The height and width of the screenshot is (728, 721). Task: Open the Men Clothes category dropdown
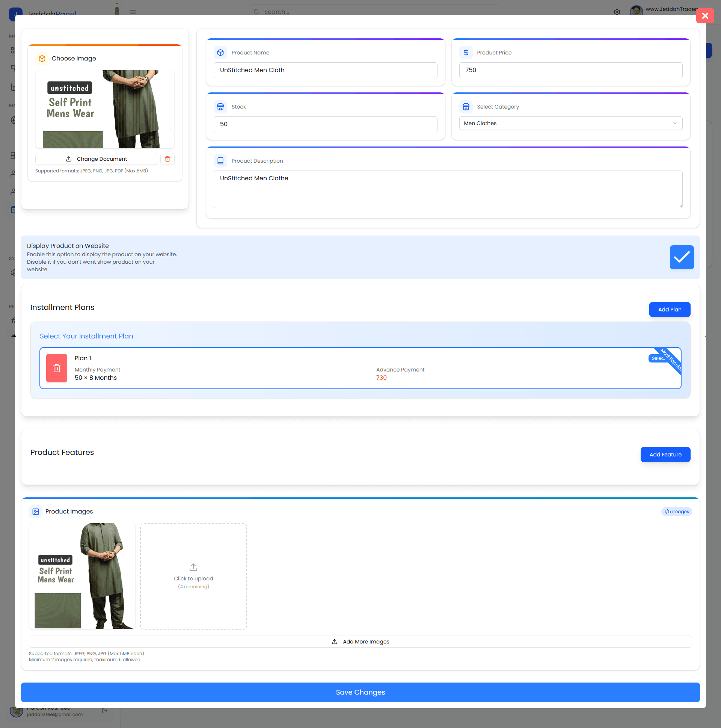[570, 123]
